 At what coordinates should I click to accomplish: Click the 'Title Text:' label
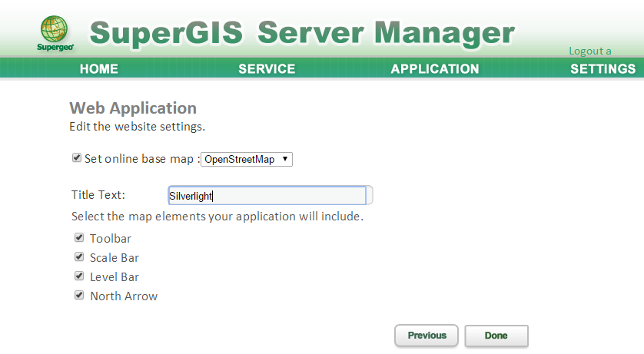point(98,195)
